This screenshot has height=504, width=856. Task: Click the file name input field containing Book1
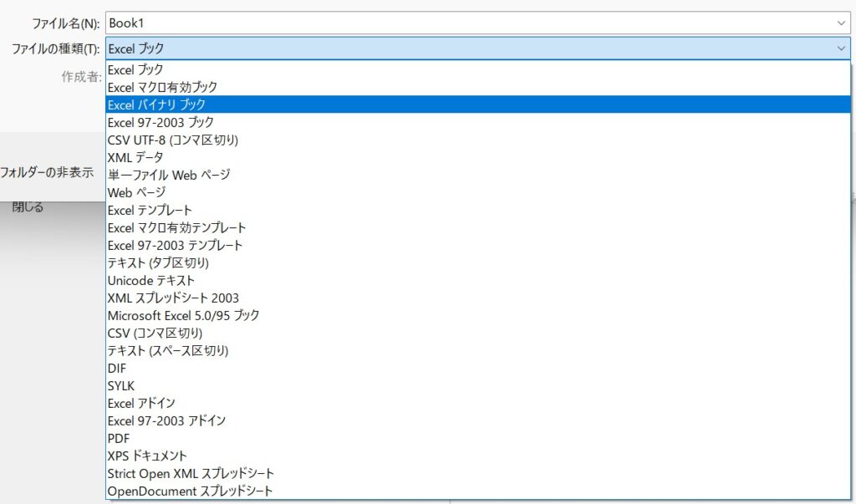tap(468, 23)
